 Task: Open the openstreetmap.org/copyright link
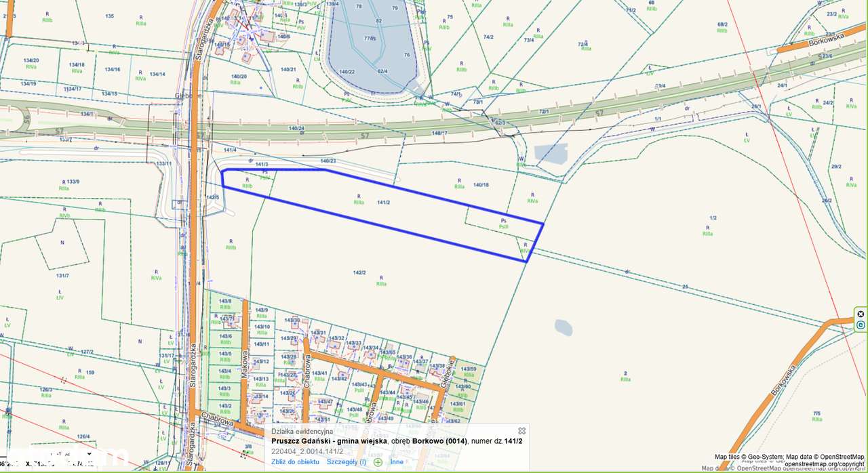click(824, 464)
